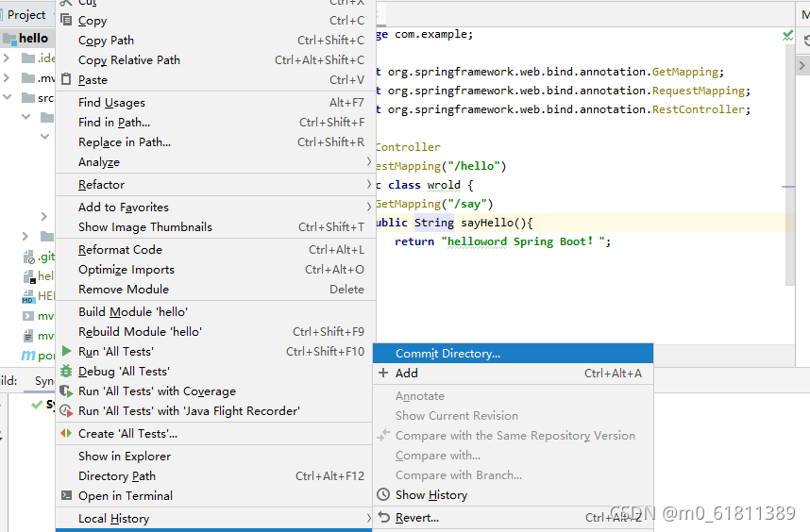This screenshot has width=810, height=532.
Task: Choose Build Module 'hello'
Action: (215, 311)
